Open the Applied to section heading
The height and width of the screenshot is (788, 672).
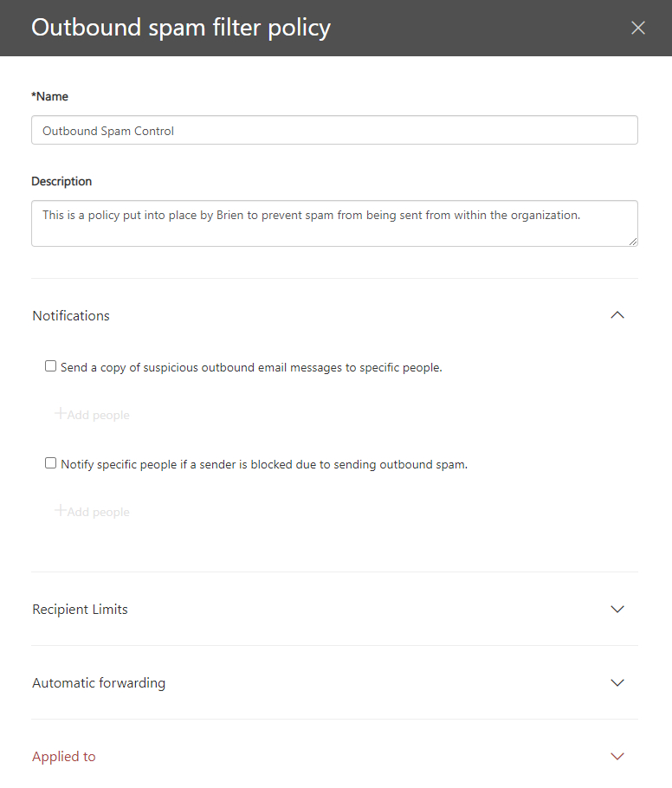pyautogui.click(x=64, y=756)
